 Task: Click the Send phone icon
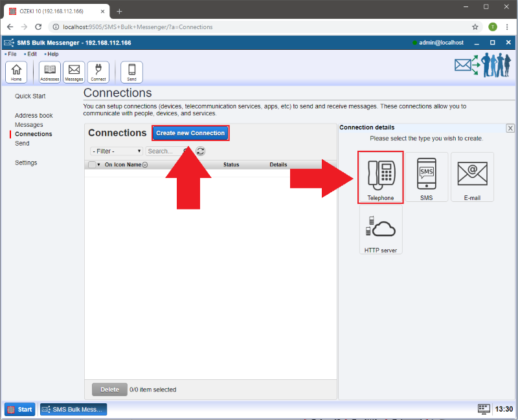click(x=132, y=72)
